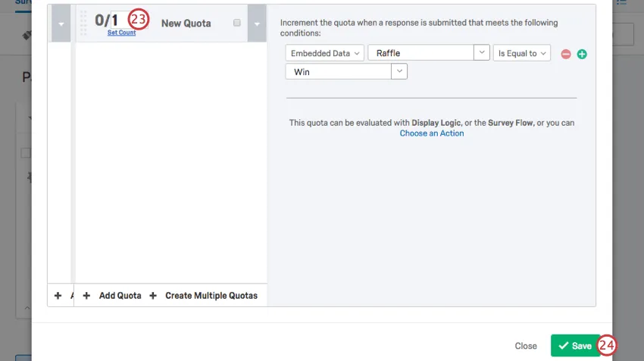Click the leftmost plus icon in bottom bar
Image resolution: width=644 pixels, height=361 pixels.
point(58,296)
